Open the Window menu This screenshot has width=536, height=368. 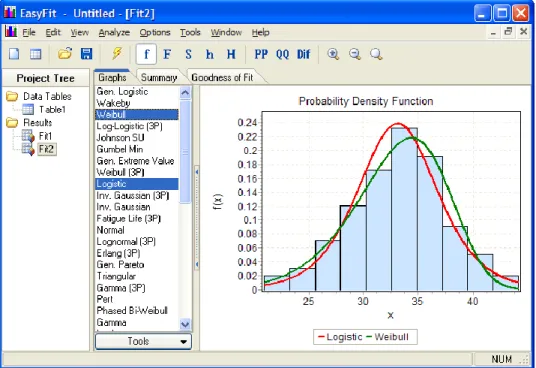[x=226, y=32]
